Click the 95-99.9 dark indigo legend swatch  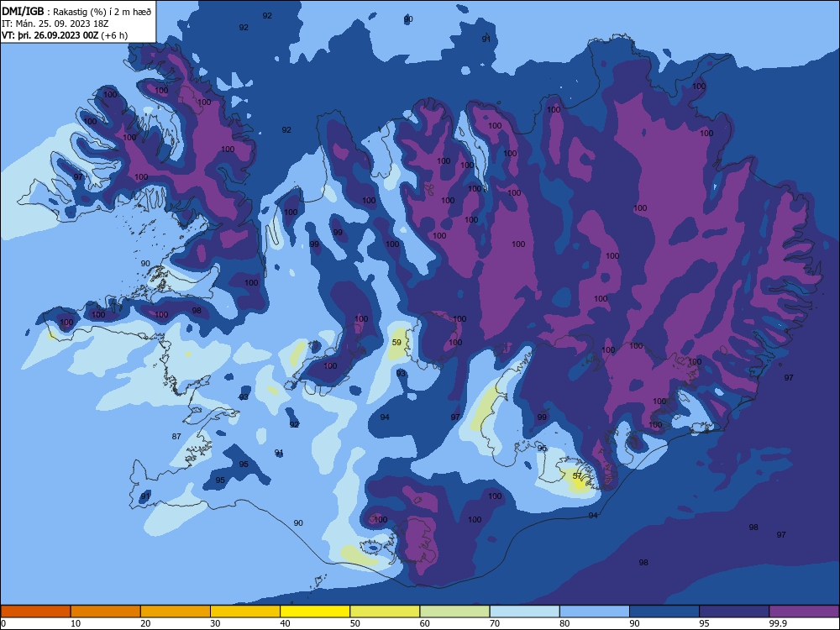click(734, 612)
